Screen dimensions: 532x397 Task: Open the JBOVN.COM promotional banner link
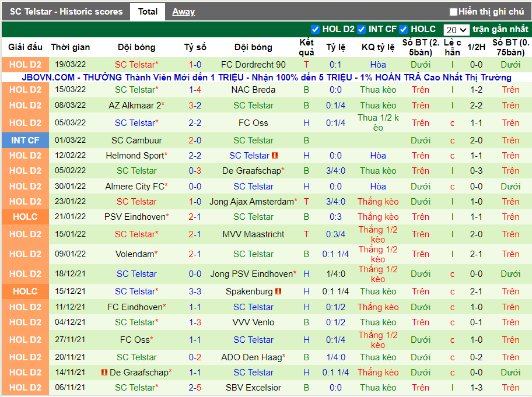click(x=267, y=78)
